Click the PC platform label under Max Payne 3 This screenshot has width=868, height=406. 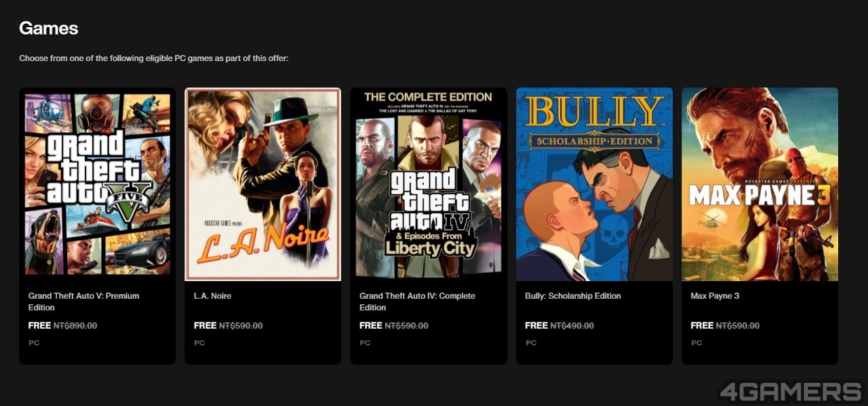pos(696,343)
